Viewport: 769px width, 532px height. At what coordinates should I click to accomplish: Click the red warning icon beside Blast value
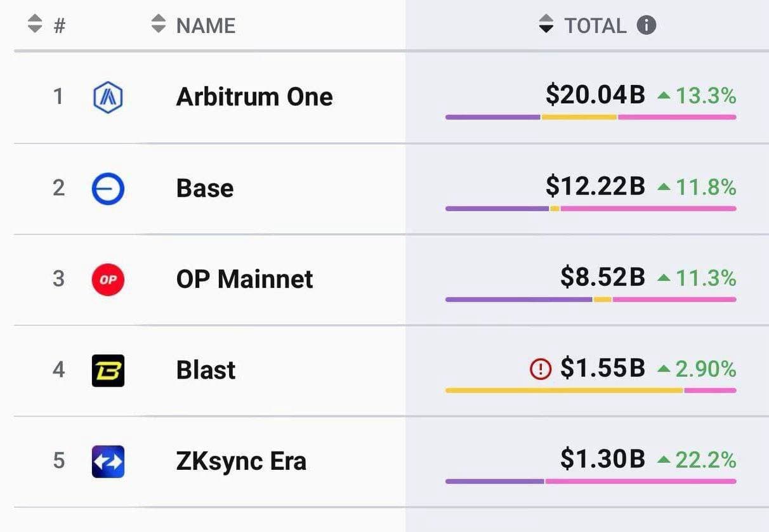540,369
